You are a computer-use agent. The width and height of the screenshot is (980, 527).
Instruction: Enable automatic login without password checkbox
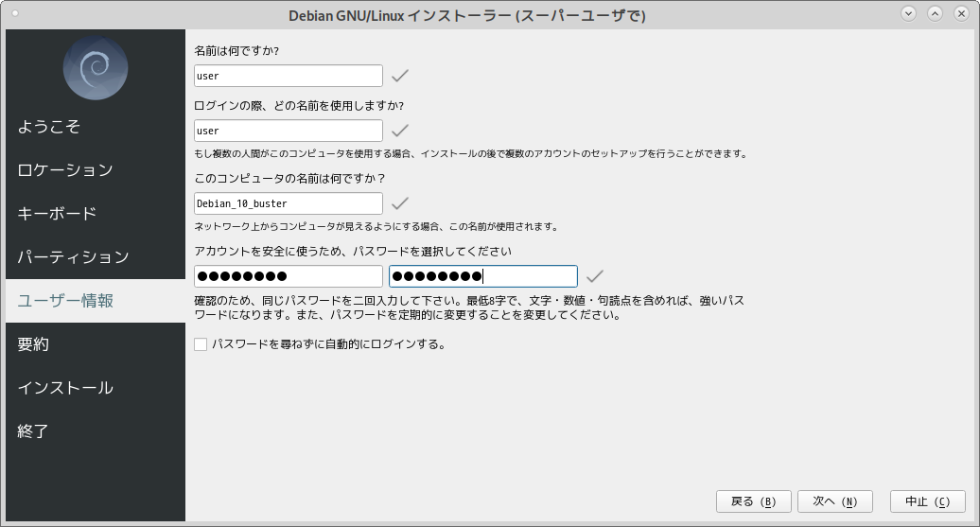pyautogui.click(x=201, y=344)
